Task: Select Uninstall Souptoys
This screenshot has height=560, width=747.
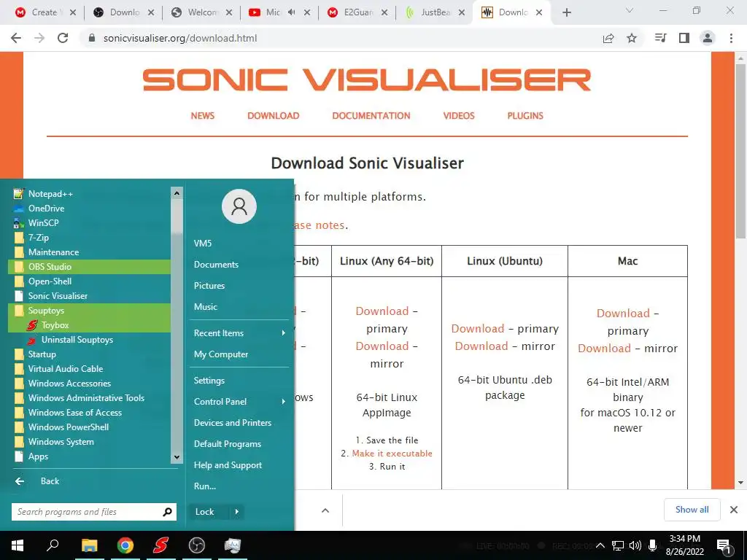Action: point(89,340)
